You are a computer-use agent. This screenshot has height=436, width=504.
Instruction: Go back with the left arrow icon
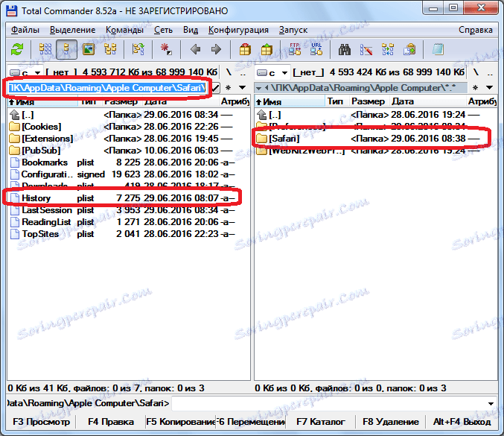[x=195, y=49]
